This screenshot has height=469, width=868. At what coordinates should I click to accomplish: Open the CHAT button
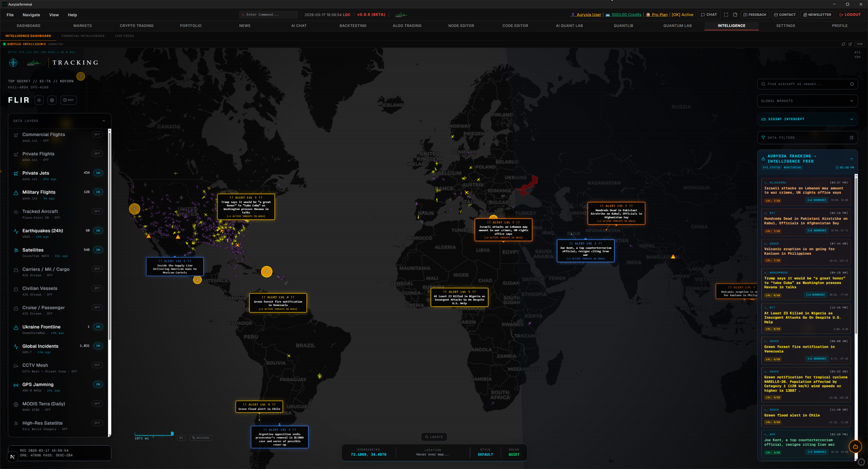(709, 15)
